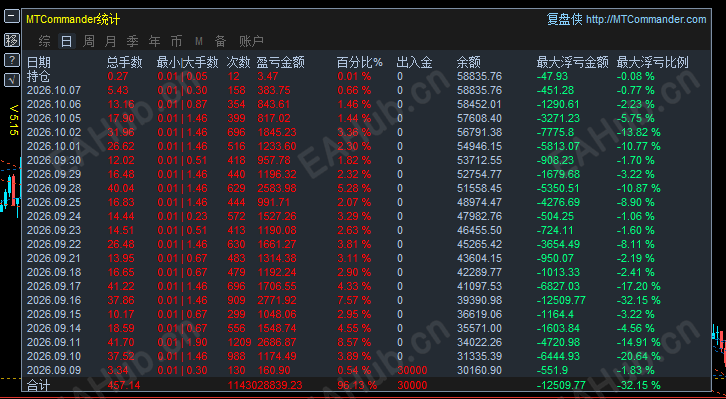
Task: Select the 2026.09.28 date row
Action: (54, 188)
